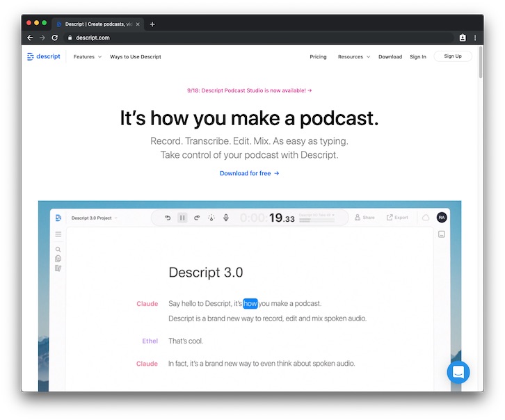Screen dimensions: 505x420
Task: Click the Descript logo in the site header
Action: (44, 56)
